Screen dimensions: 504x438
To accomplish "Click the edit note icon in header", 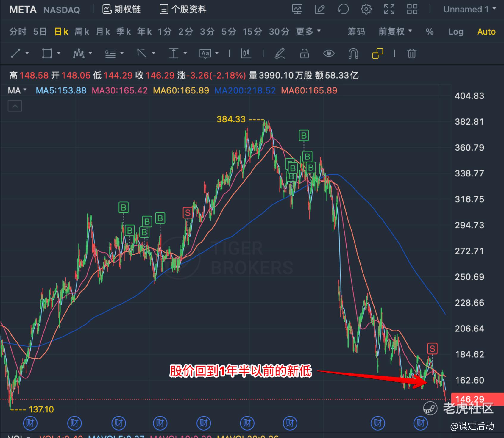I will 320,9.
